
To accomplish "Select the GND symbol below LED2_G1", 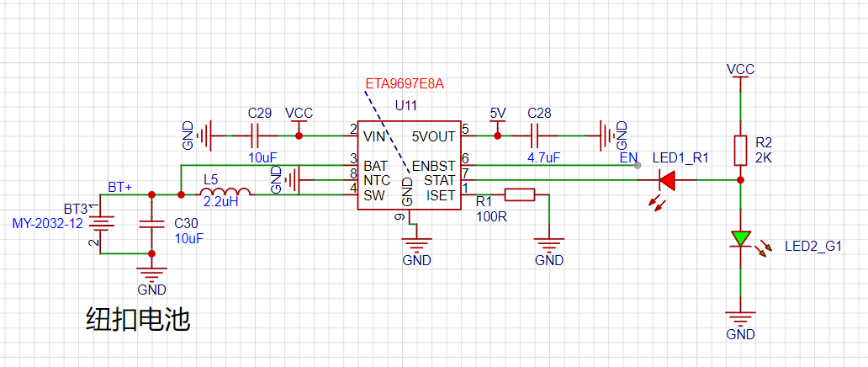I will 740,322.
